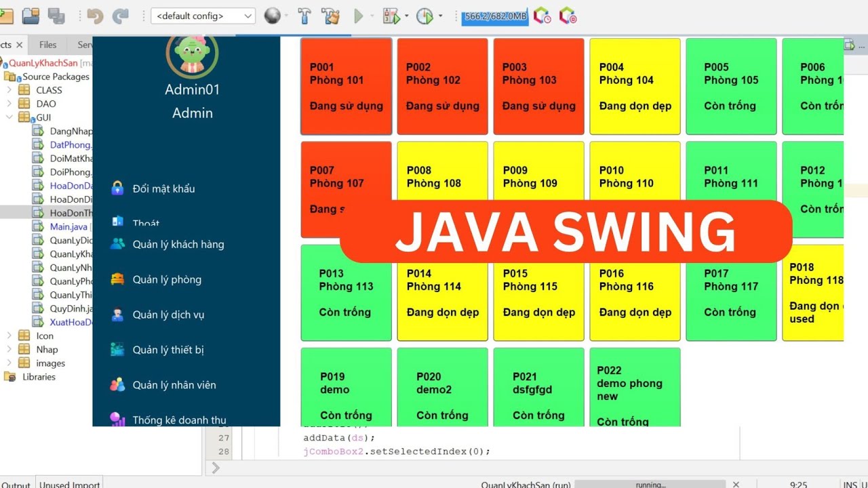Screen dimensions: 868x488
Task: Select room card P004 Phòng 104
Action: pos(635,86)
